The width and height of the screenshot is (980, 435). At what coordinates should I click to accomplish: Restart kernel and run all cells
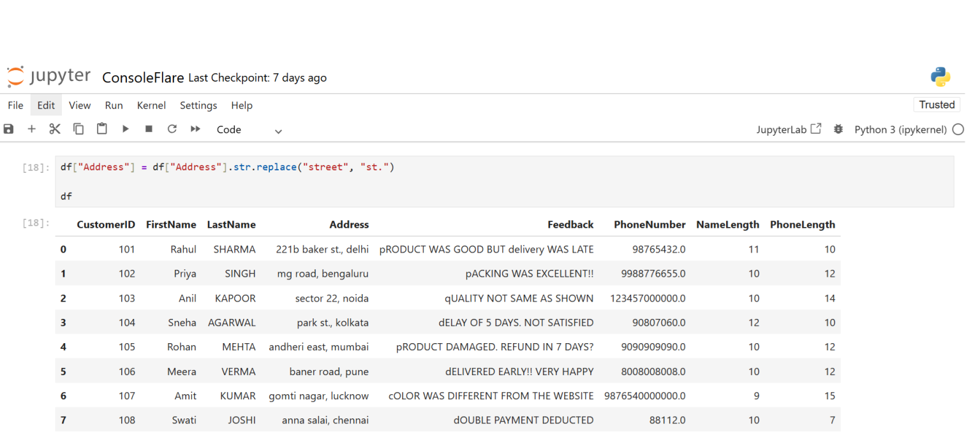(x=195, y=129)
